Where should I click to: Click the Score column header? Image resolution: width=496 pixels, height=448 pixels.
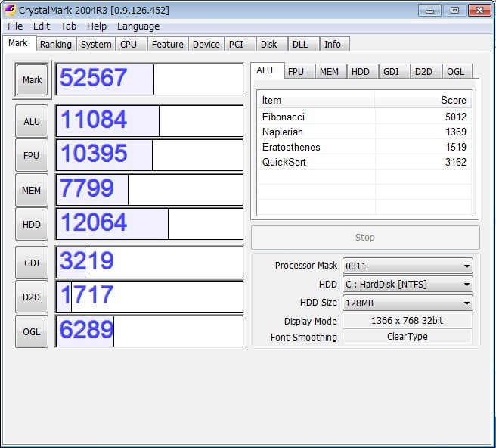click(x=423, y=100)
